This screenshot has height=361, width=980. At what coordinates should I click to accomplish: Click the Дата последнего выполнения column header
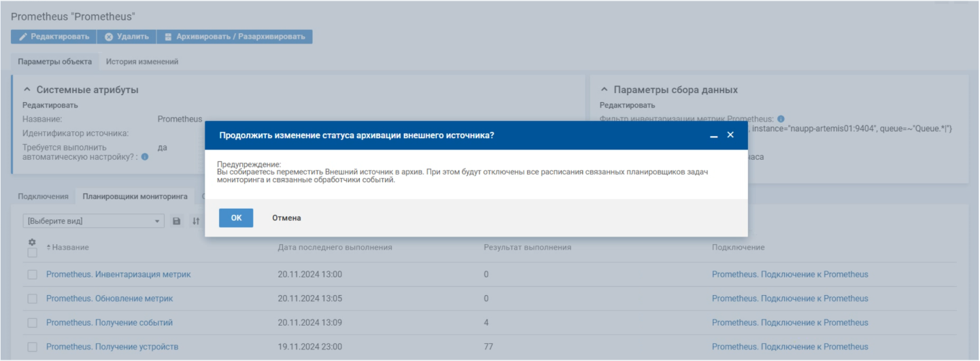click(x=335, y=247)
